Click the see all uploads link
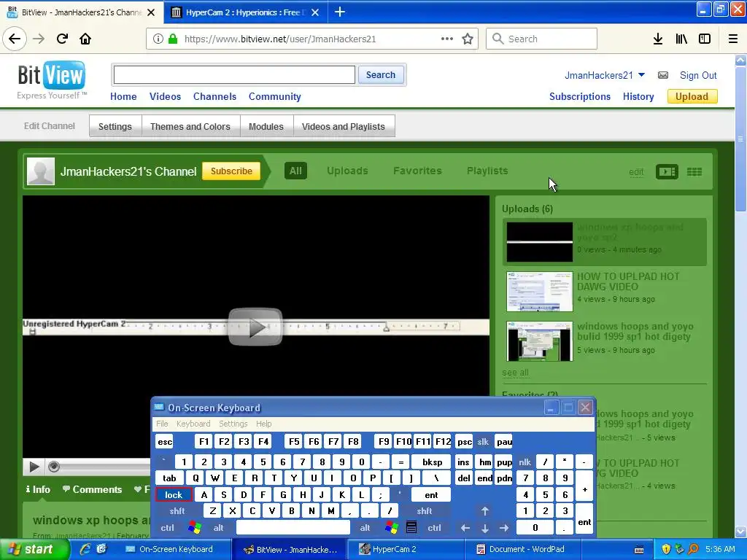This screenshot has width=747, height=560. pyautogui.click(x=515, y=373)
